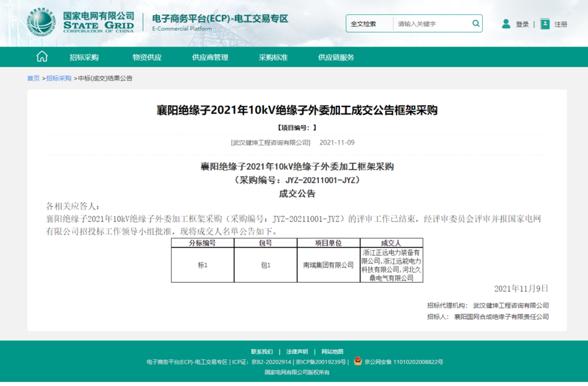Click the 南瑞集团有限公司 table cell
Image resolution: width=588 pixels, height=386 pixels.
click(328, 265)
